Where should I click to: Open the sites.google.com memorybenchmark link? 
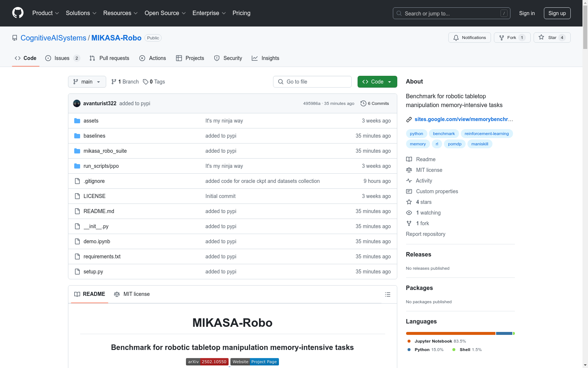tap(464, 119)
